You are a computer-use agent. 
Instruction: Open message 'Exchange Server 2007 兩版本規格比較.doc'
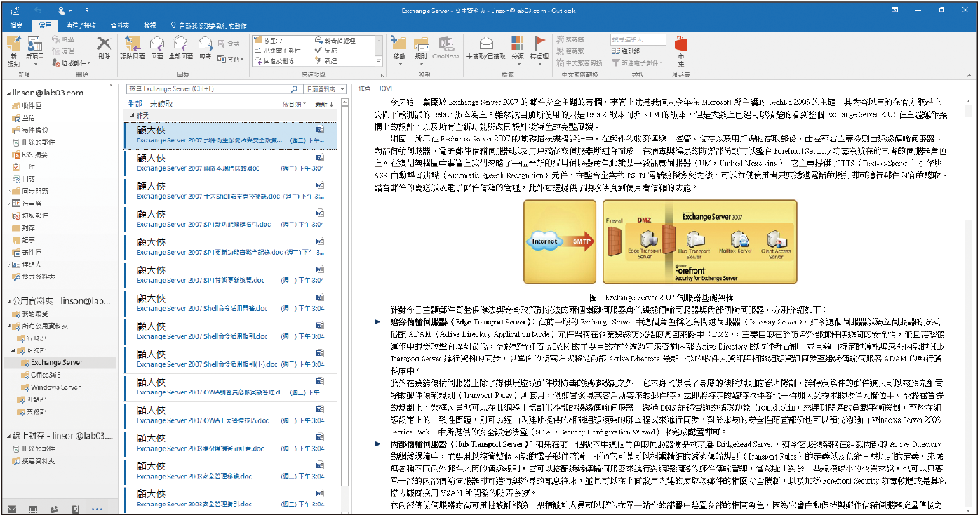pos(230,164)
